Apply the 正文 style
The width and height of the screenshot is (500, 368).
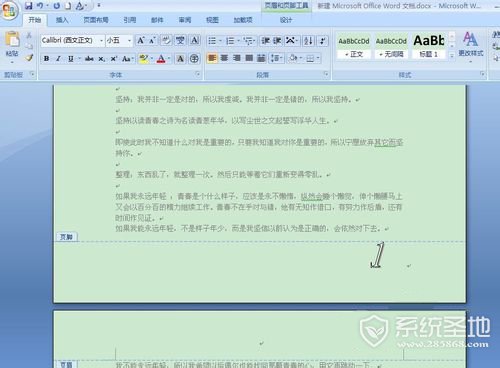(354, 47)
